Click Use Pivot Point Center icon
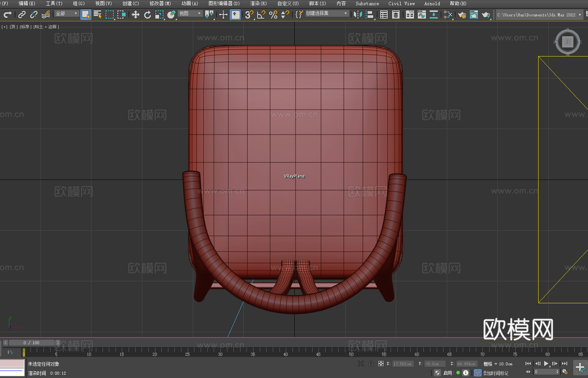The image size is (588, 378). click(x=209, y=14)
